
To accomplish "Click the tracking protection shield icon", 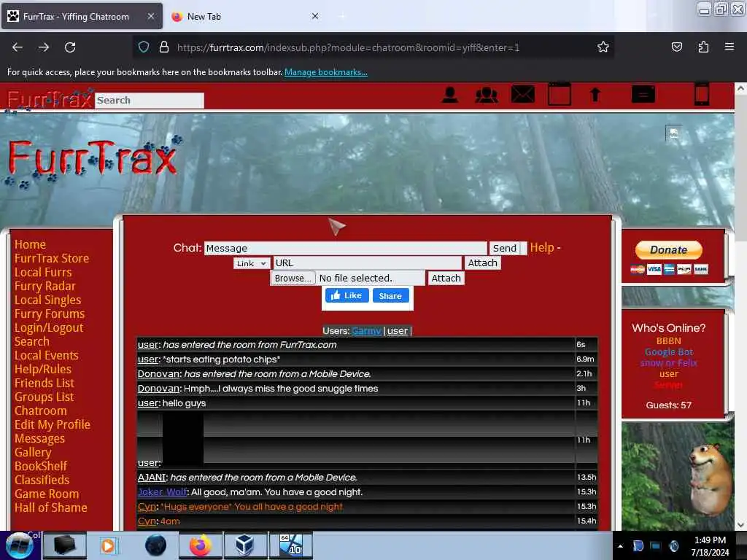I will (144, 47).
